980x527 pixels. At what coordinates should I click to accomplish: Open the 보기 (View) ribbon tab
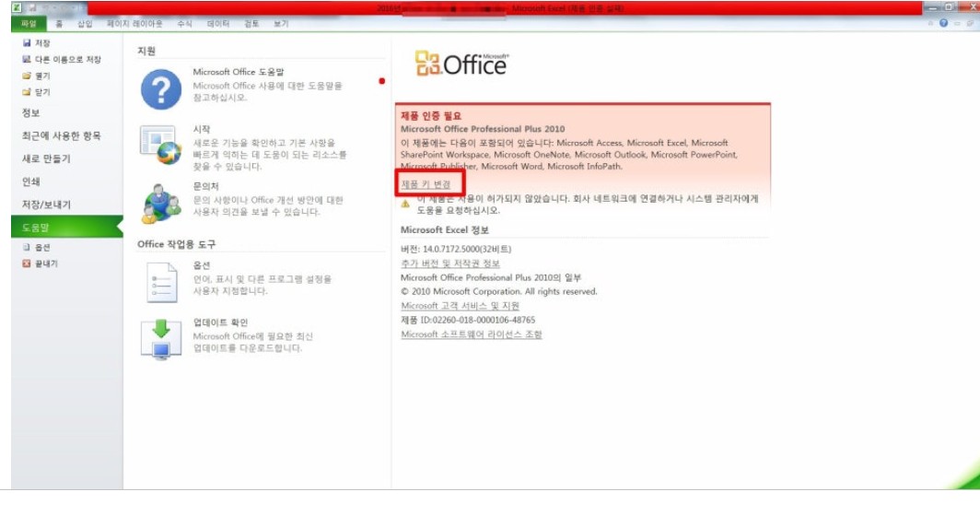281,24
